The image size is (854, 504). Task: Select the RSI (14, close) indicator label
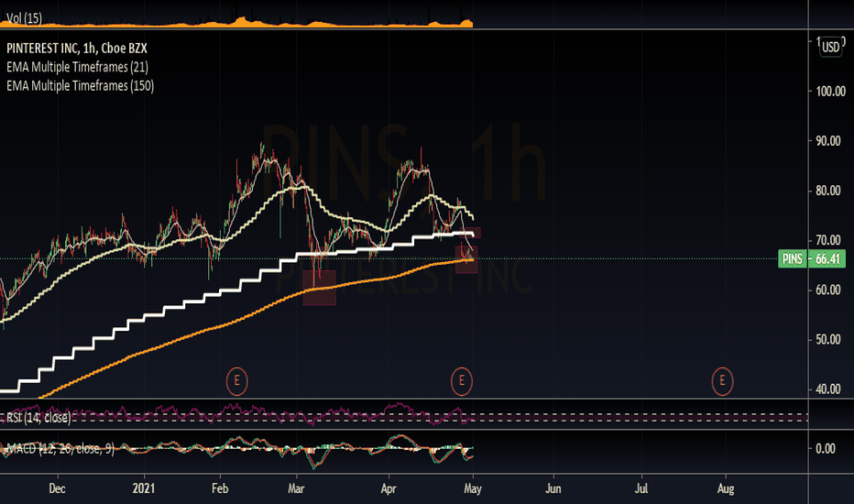[x=38, y=417]
